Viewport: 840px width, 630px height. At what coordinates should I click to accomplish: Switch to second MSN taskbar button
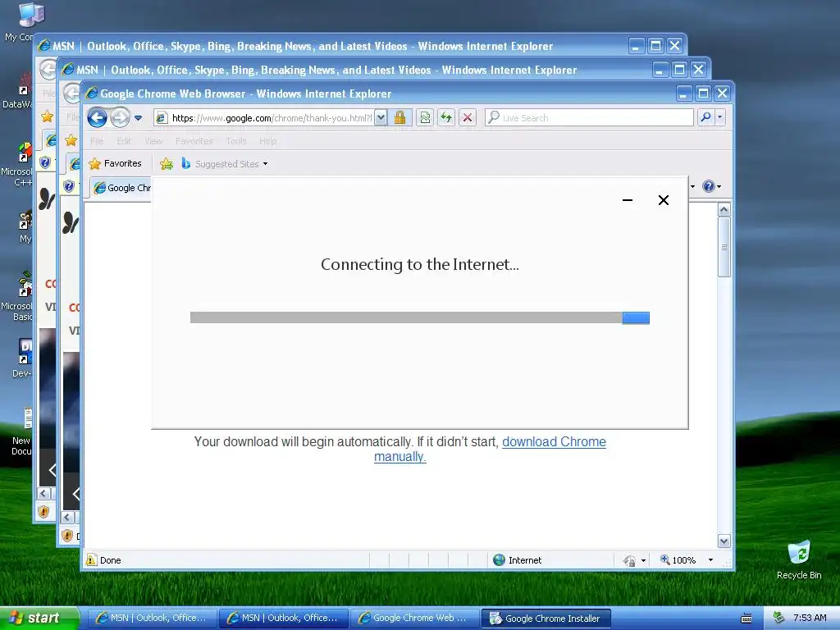(x=282, y=618)
